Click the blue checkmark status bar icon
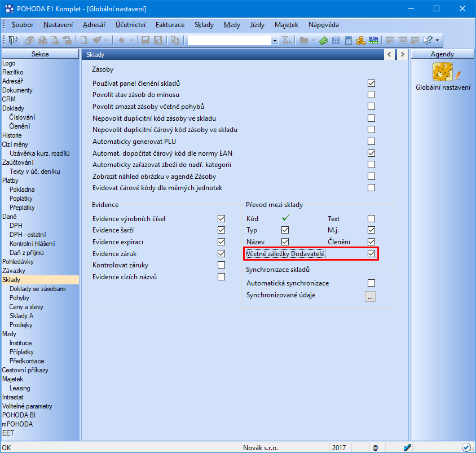 [x=407, y=447]
